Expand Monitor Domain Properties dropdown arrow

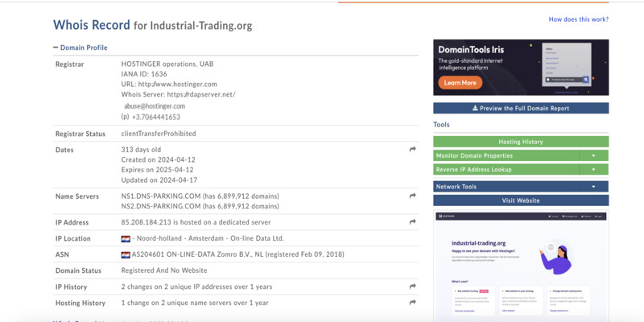[593, 155]
